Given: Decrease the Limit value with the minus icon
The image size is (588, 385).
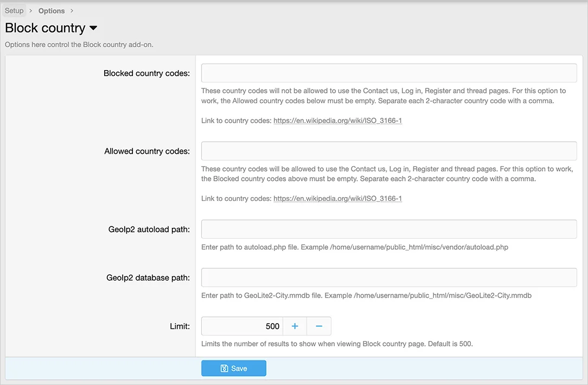Looking at the screenshot, I should [319, 326].
